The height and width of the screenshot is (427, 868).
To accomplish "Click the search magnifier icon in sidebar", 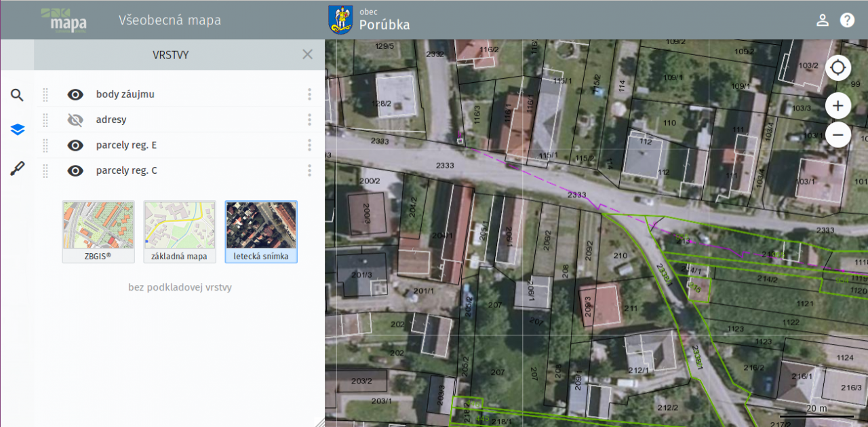I will click(17, 95).
